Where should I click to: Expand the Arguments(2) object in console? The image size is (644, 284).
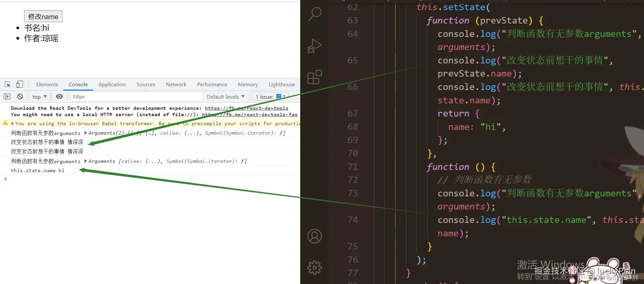pyautogui.click(x=86, y=133)
